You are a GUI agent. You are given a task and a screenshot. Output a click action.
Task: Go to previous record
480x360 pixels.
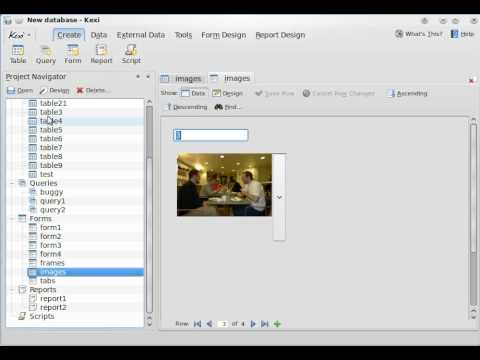pyautogui.click(x=209, y=324)
